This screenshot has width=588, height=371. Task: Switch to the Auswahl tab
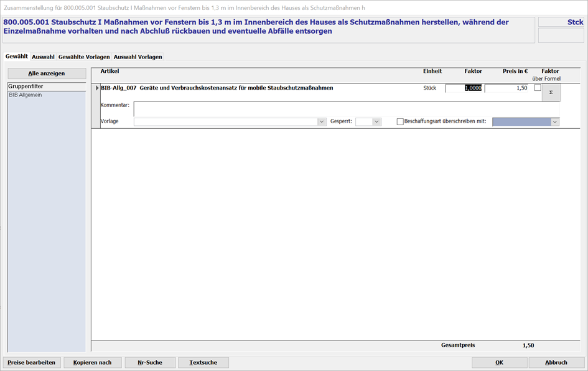click(43, 57)
